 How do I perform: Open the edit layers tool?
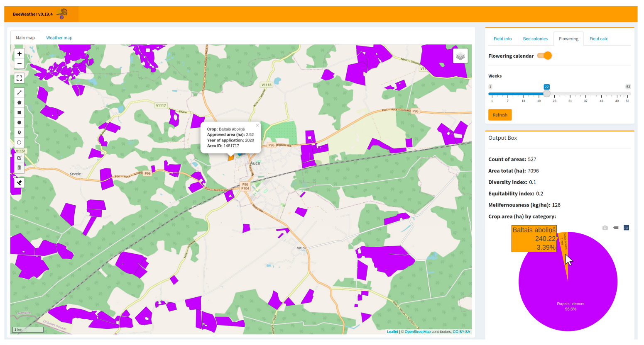(x=19, y=158)
